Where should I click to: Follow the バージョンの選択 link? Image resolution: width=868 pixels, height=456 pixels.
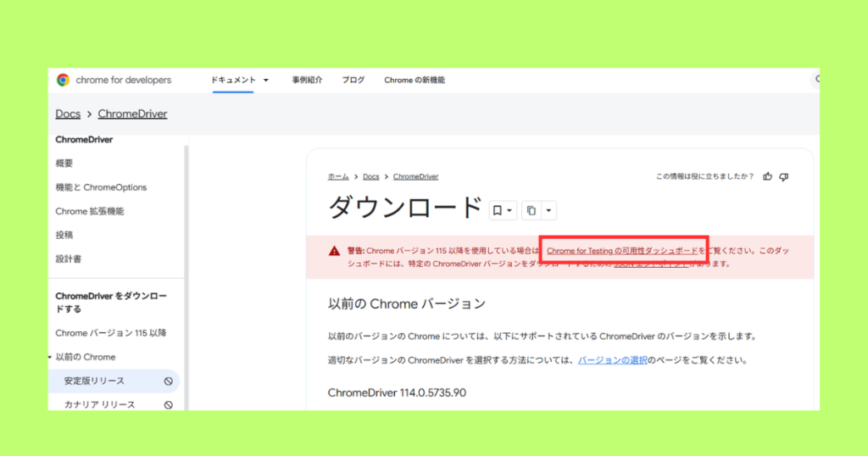[613, 360]
